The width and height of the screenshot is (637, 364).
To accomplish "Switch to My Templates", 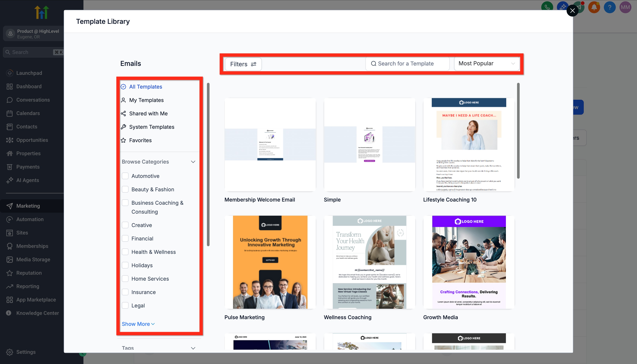I will point(146,100).
